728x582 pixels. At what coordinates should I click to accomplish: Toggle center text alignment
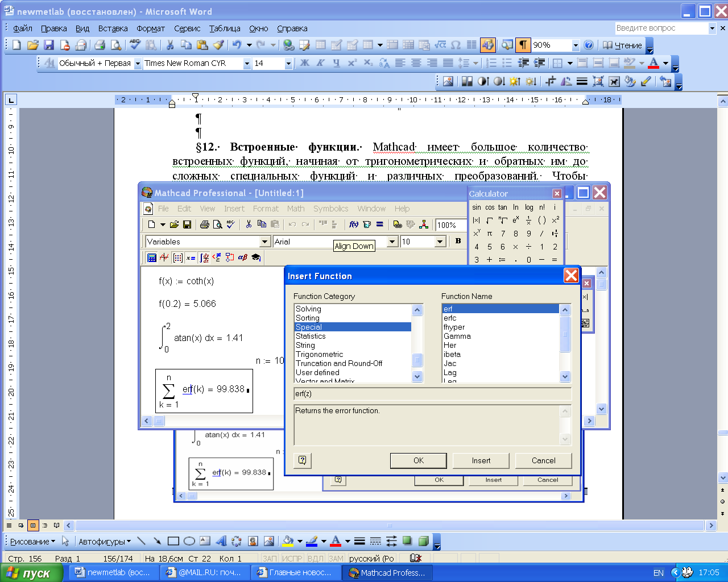point(416,63)
